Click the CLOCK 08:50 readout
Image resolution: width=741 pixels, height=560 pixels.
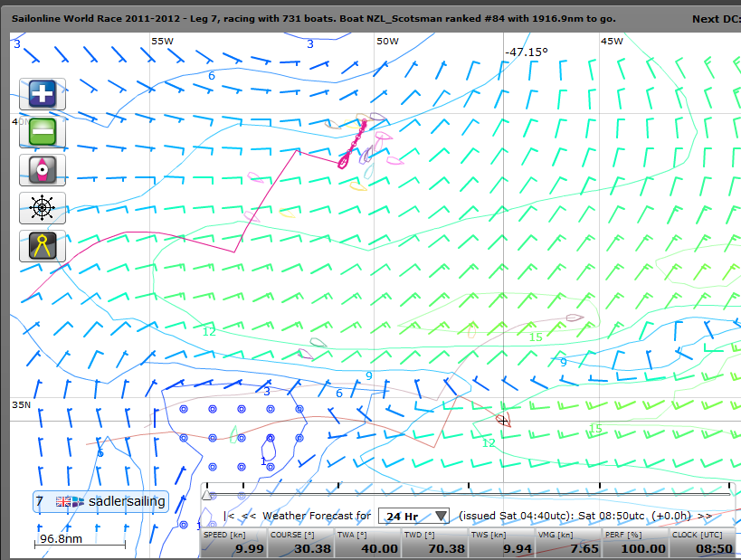(703, 543)
